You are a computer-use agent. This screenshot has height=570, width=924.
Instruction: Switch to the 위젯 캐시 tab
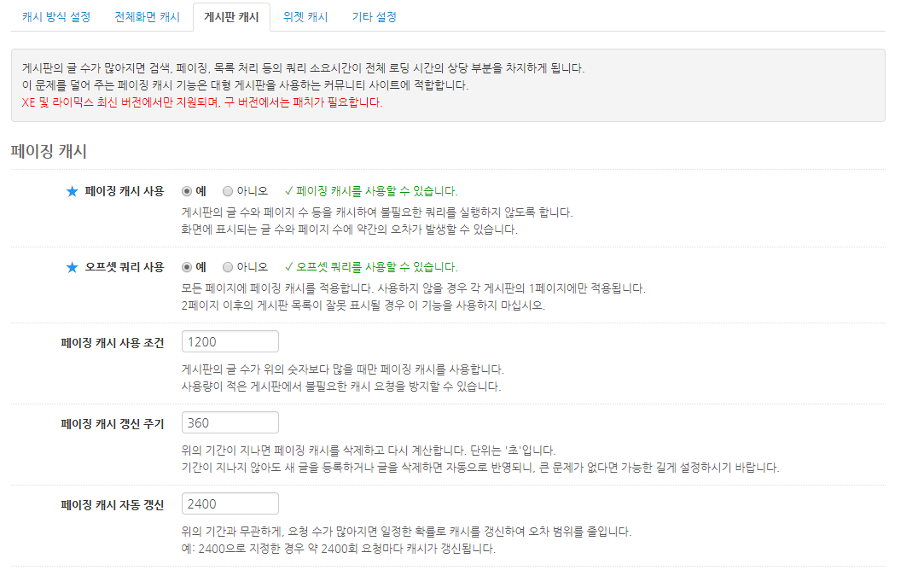pyautogui.click(x=304, y=16)
